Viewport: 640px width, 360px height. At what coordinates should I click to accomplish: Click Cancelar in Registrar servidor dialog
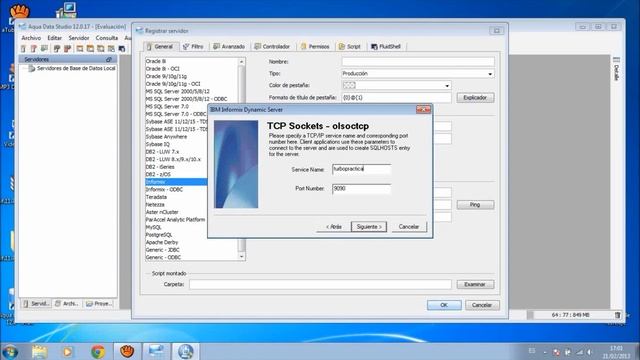pyautogui.click(x=482, y=305)
